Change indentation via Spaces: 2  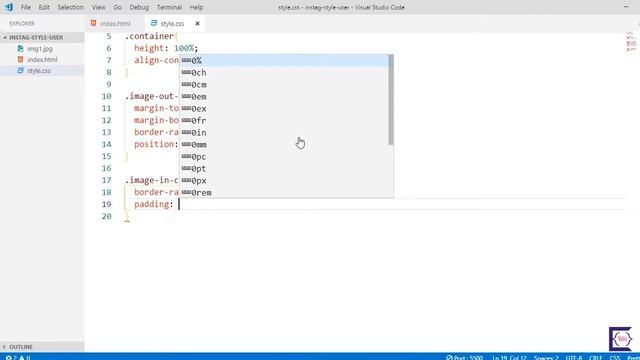tap(546, 358)
